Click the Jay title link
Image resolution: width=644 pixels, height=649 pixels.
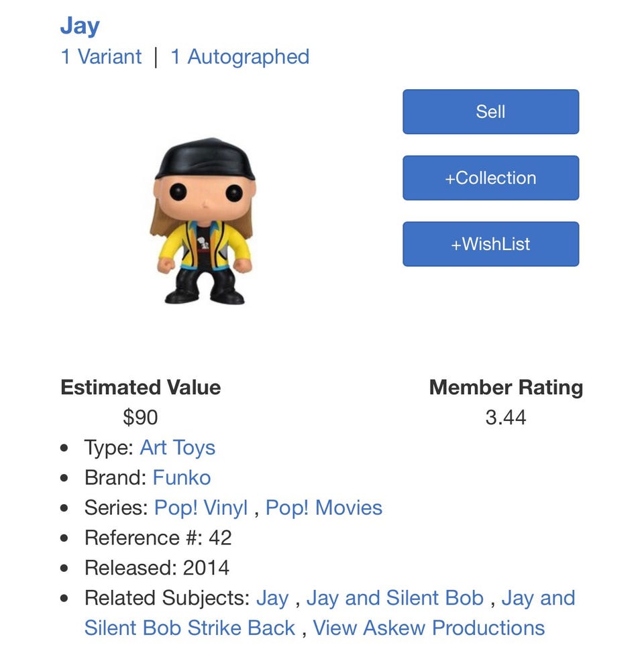click(80, 25)
